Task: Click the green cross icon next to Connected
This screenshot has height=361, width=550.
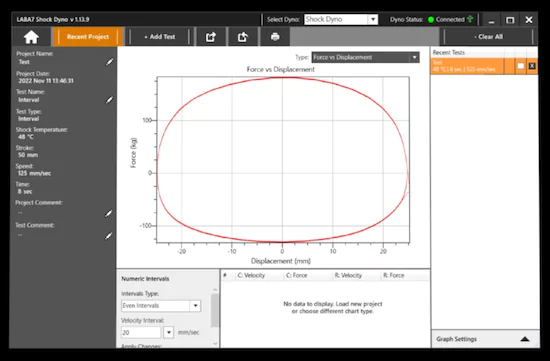Action: pos(470,19)
